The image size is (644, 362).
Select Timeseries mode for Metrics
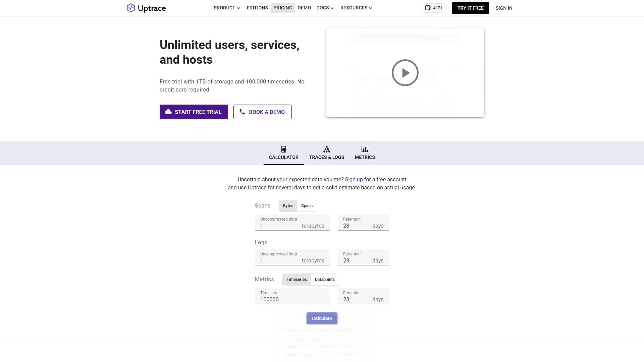point(297,280)
